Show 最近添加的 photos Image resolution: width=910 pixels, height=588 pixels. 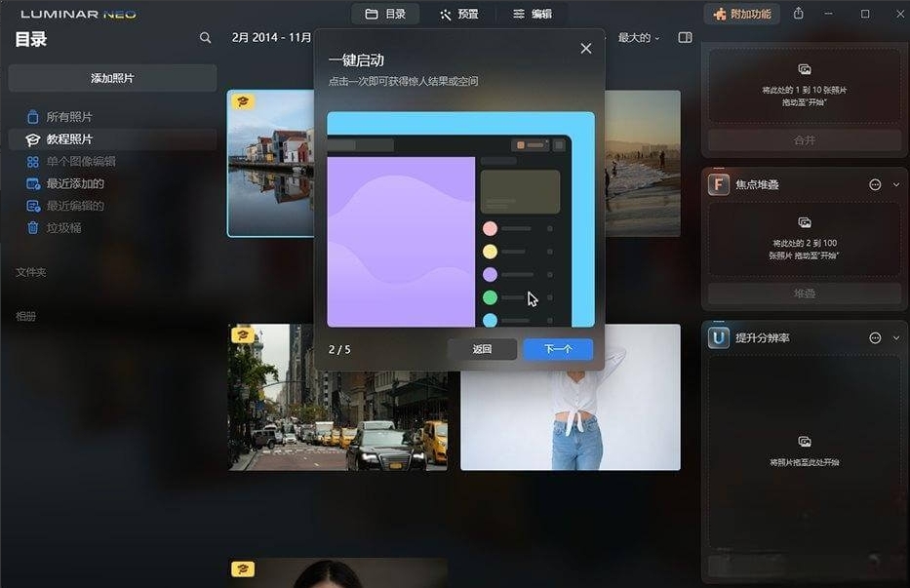(x=112, y=183)
